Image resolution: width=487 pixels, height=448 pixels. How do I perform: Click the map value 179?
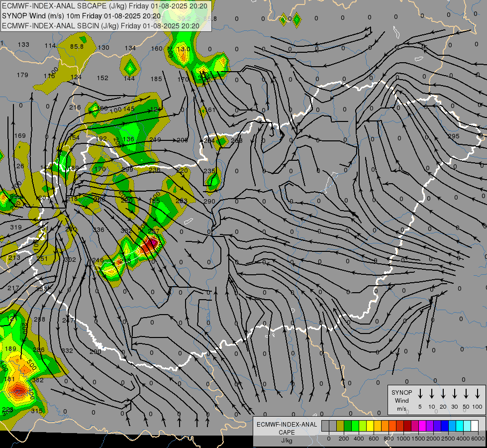pos(22,75)
